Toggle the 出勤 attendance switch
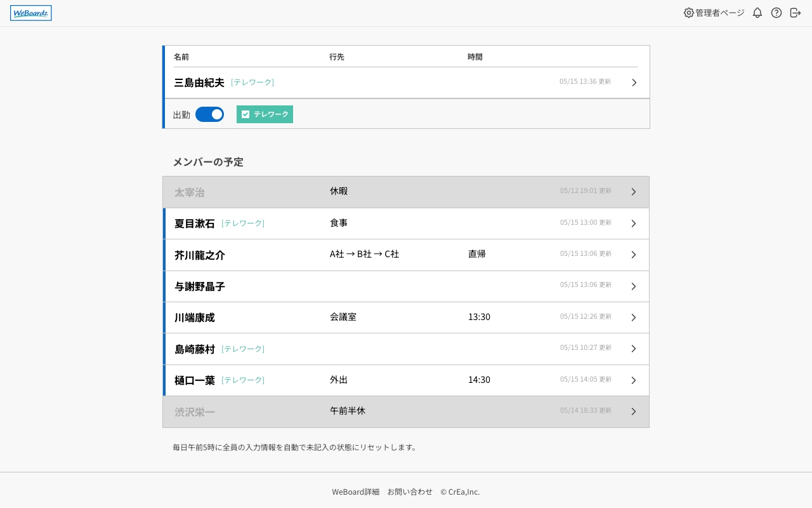This screenshot has height=508, width=812. (209, 114)
